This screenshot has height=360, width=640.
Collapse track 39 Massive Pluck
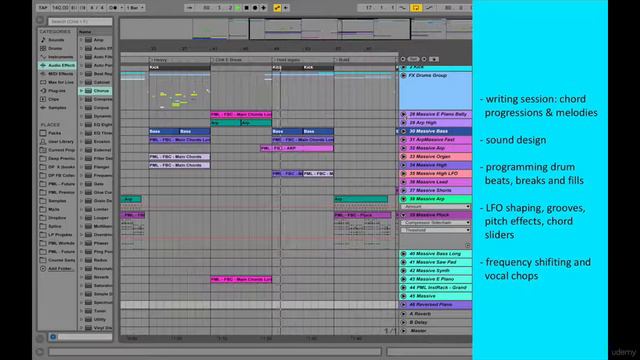403,215
